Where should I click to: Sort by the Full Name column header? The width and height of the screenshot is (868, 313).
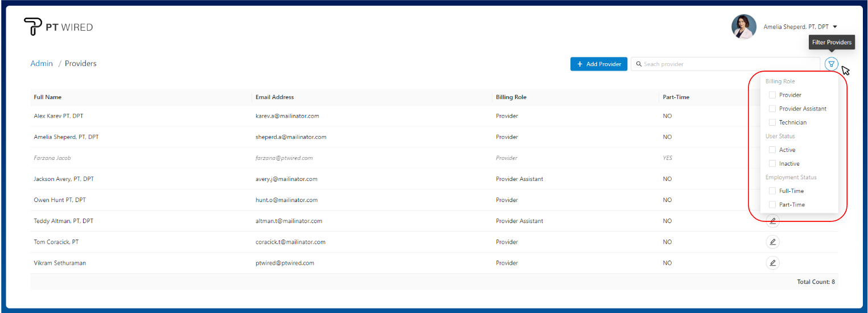(48, 97)
